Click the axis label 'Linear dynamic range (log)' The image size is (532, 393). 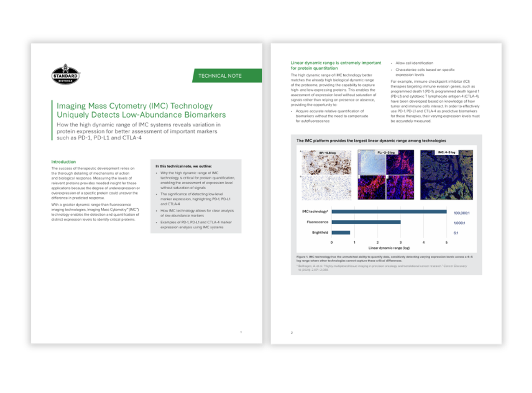(389, 248)
